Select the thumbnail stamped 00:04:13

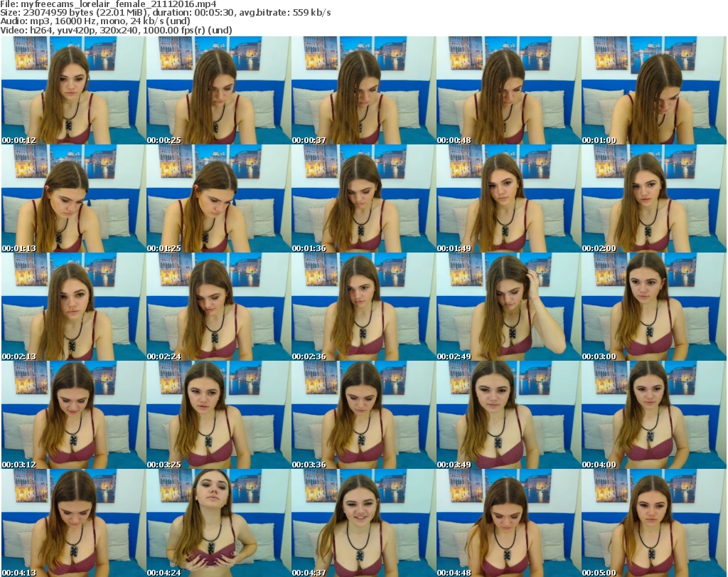tap(73, 523)
